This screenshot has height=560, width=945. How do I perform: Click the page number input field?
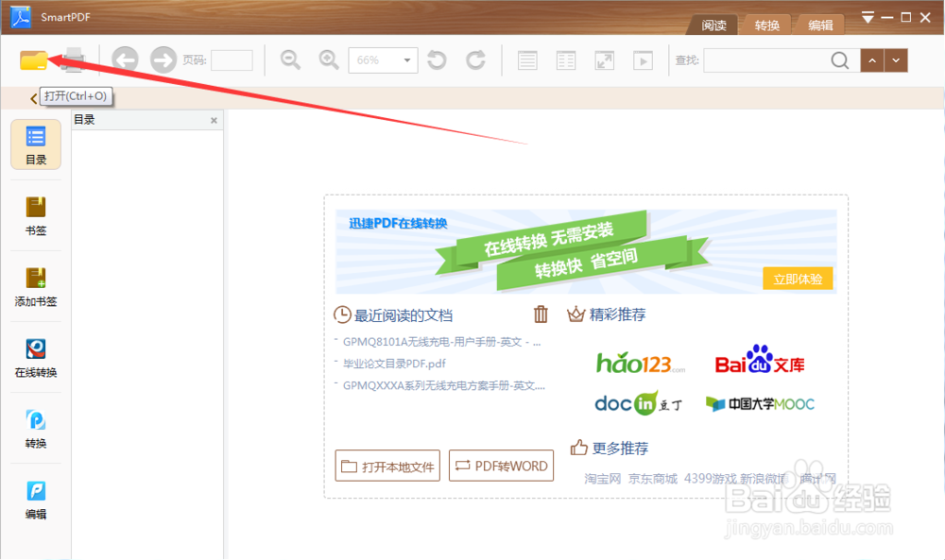click(x=232, y=60)
